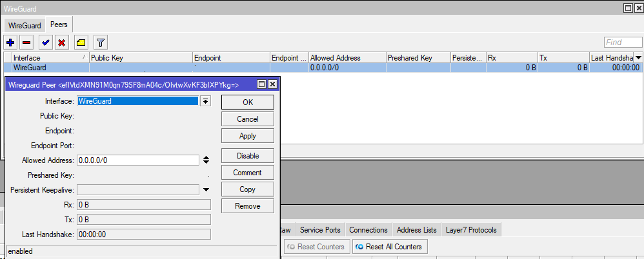The height and width of the screenshot is (259, 644).
Task: Add a new peer with plus icon
Action: [11, 43]
